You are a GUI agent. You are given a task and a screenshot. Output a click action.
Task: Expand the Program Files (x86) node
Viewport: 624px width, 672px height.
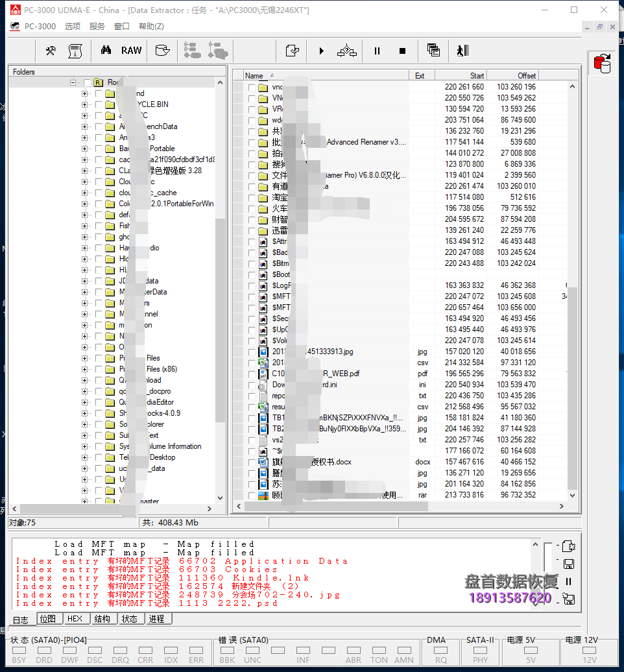(x=84, y=369)
